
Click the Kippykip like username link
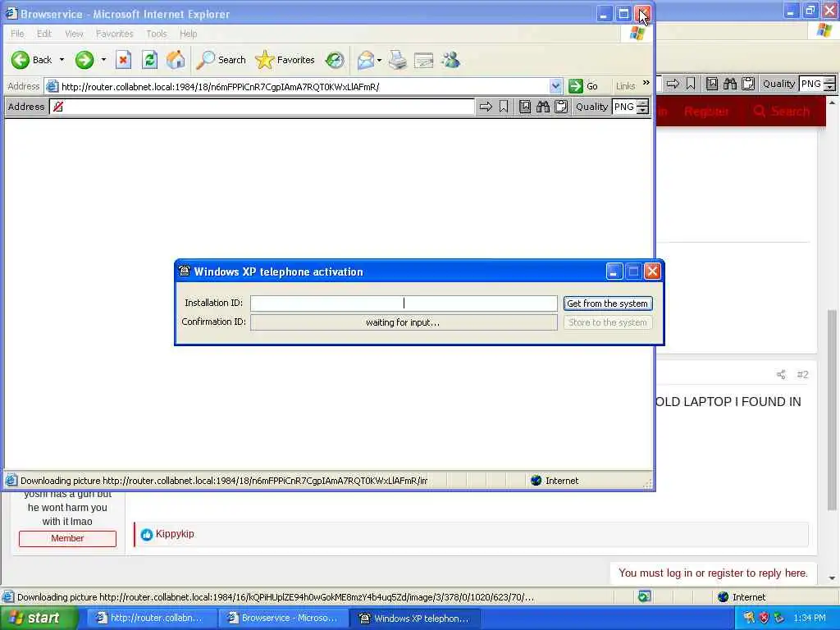[x=175, y=534]
